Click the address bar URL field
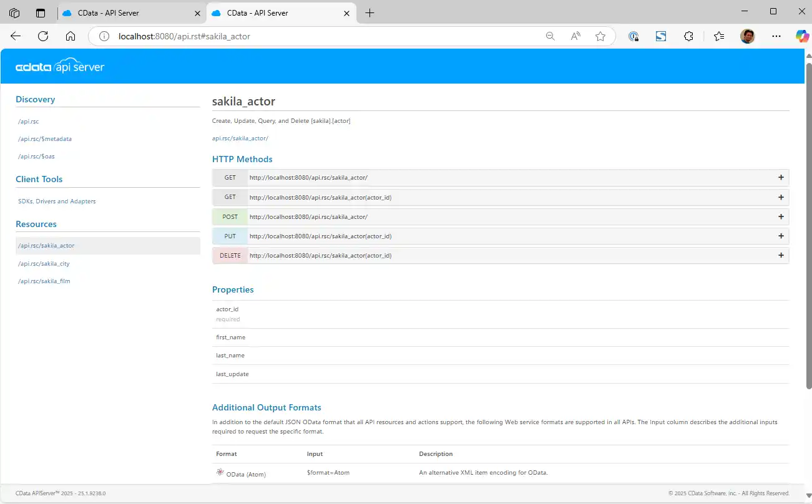 (x=312, y=36)
